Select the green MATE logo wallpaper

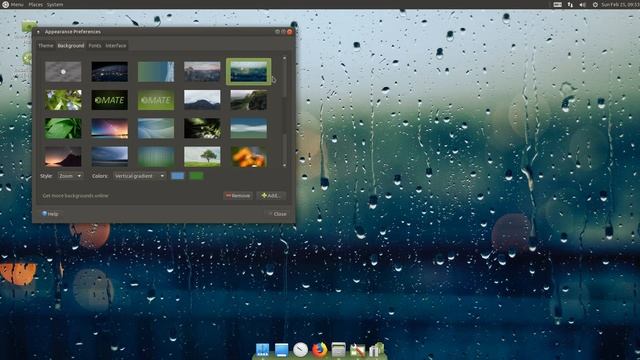point(156,100)
